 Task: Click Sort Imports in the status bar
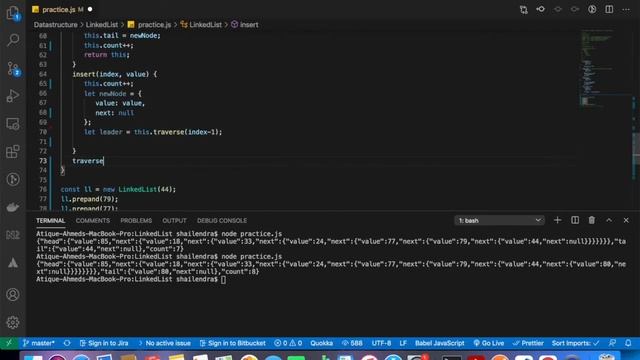point(576,343)
